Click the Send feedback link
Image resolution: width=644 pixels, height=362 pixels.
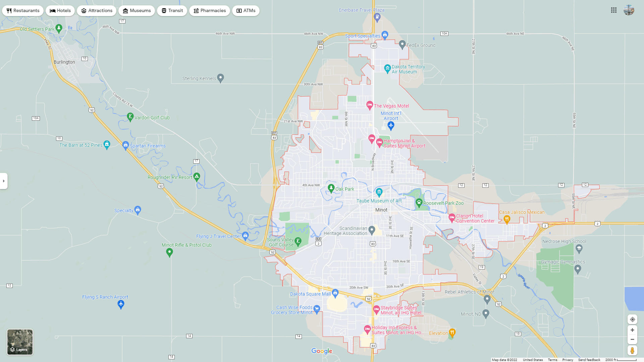click(x=589, y=360)
